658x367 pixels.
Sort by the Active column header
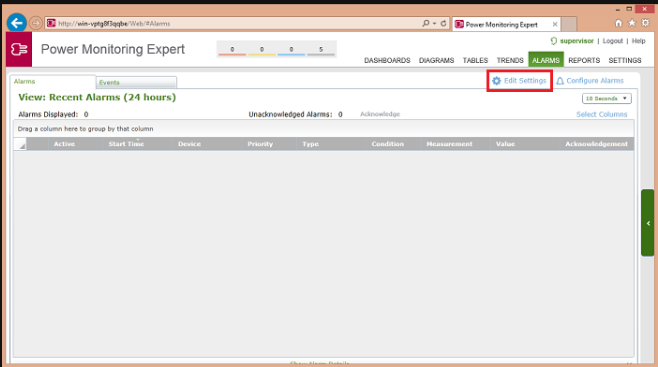tap(64, 144)
